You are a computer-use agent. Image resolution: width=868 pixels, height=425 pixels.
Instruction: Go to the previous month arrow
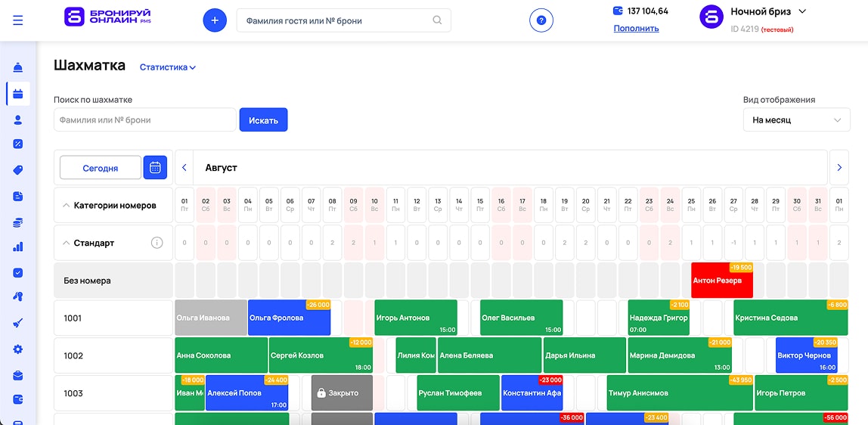point(184,167)
